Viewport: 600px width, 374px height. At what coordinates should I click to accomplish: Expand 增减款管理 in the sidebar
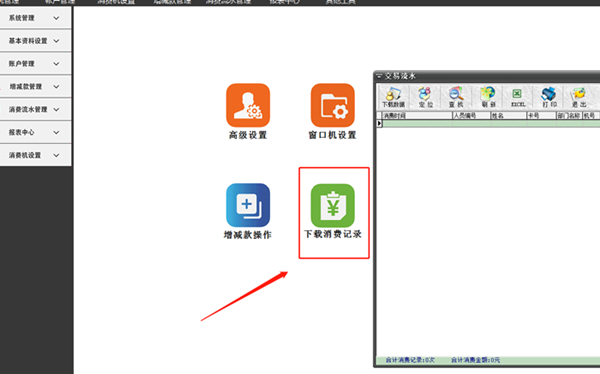(x=35, y=87)
